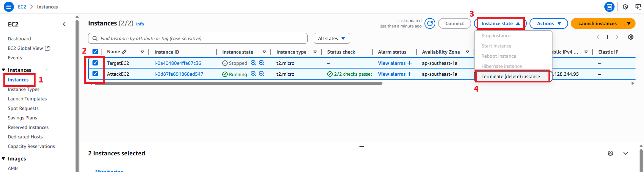Collapse the Instances section in sidebar
Viewport: 644px width, 172px height.
tap(4, 70)
